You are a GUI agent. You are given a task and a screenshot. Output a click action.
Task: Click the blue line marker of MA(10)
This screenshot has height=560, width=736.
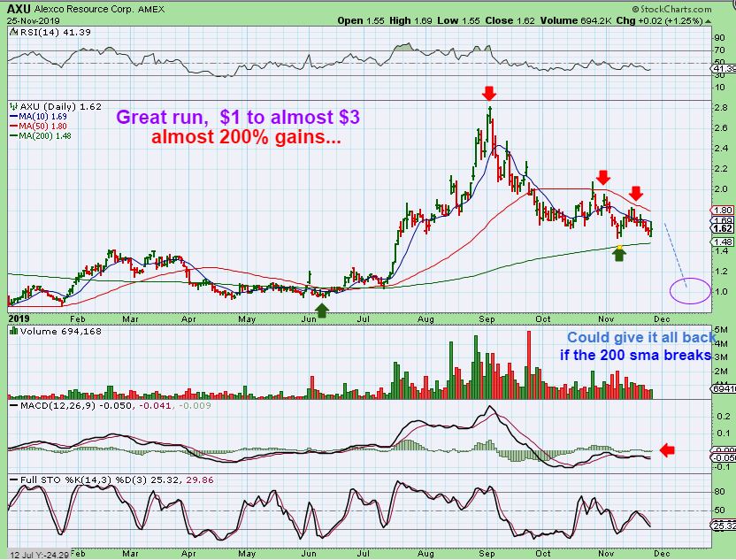(x=14, y=117)
